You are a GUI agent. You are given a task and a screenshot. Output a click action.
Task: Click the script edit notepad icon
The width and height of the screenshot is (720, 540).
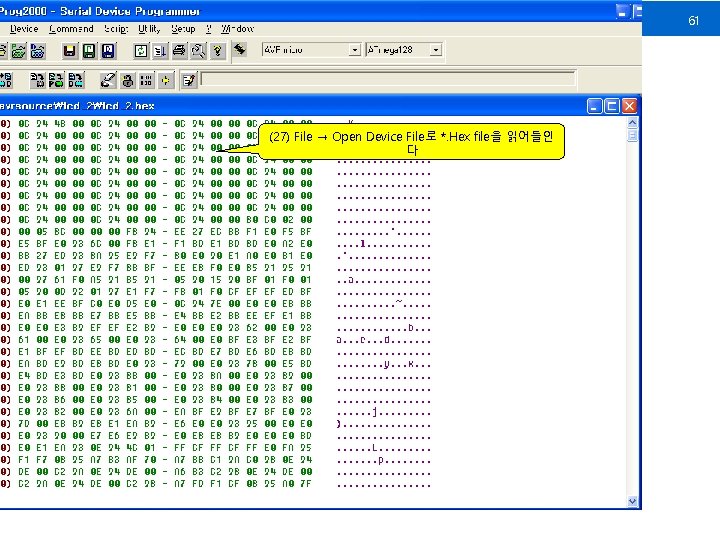pyautogui.click(x=188, y=80)
